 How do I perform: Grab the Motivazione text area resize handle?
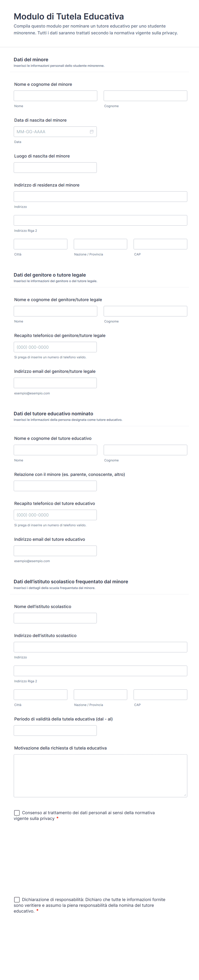click(185, 795)
